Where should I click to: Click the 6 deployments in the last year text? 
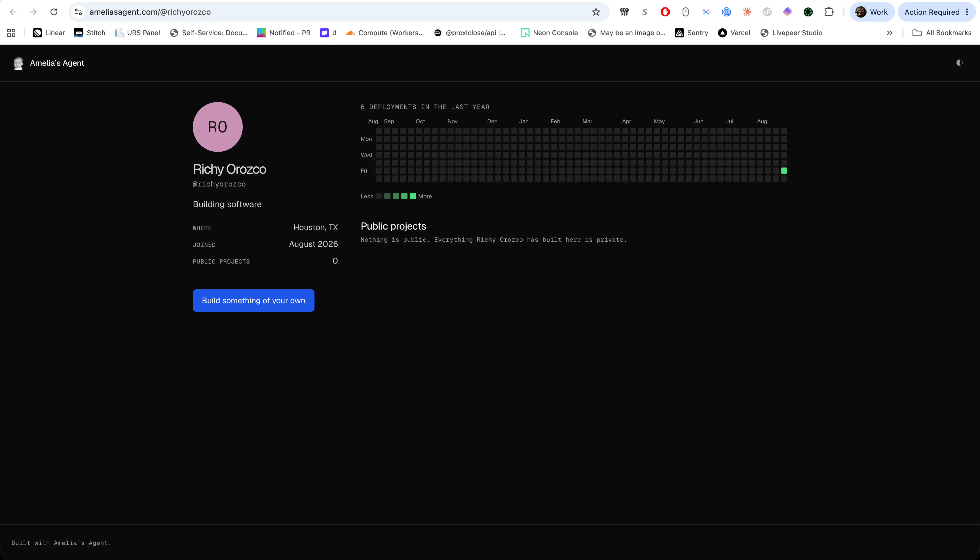(x=425, y=107)
